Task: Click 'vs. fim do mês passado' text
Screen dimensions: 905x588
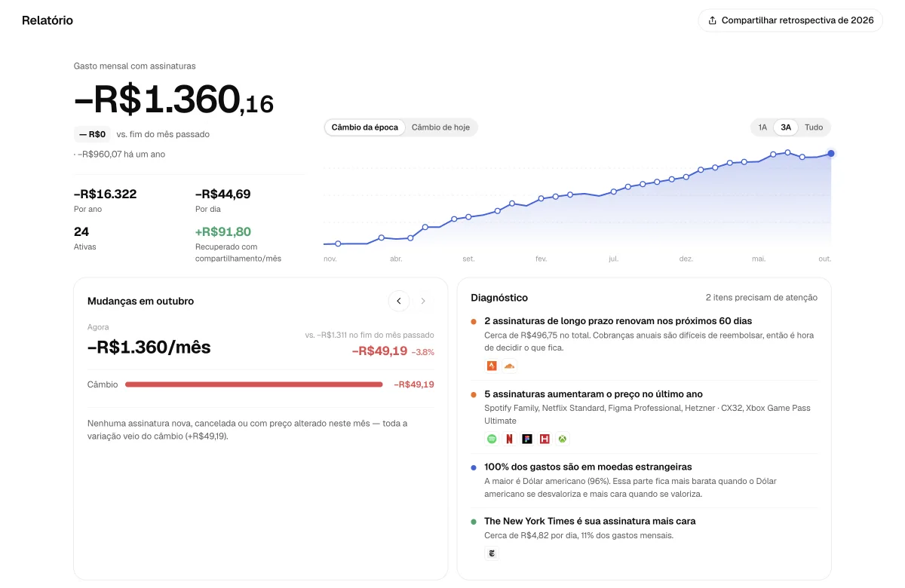Action: pyautogui.click(x=163, y=134)
